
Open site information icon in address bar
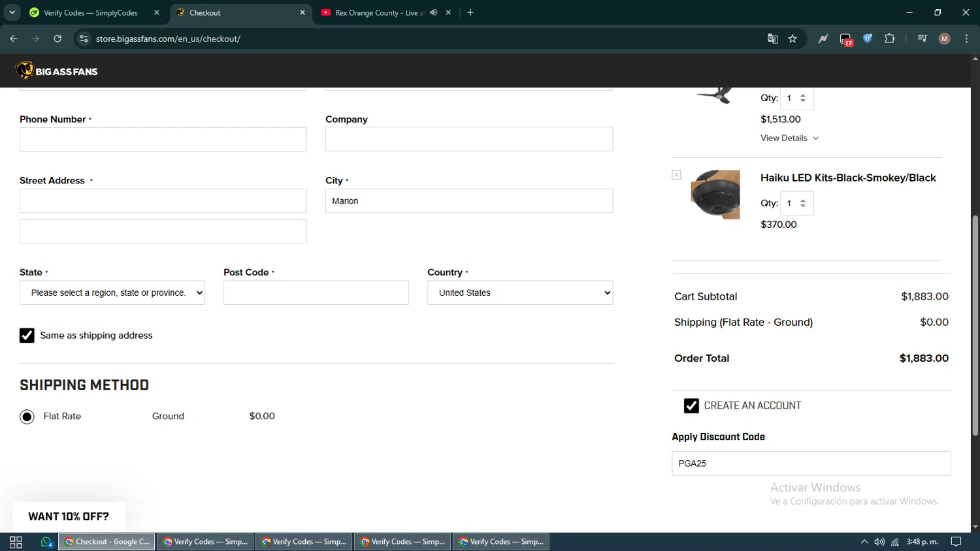pyautogui.click(x=84, y=39)
